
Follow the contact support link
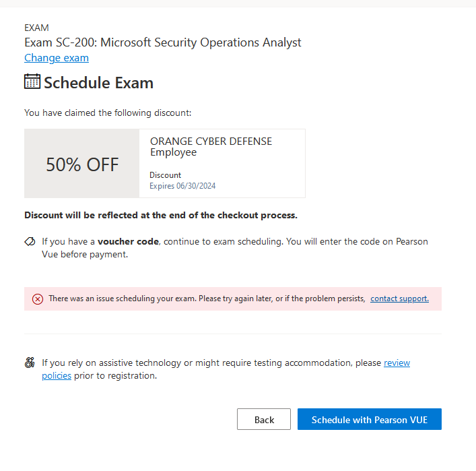point(399,299)
